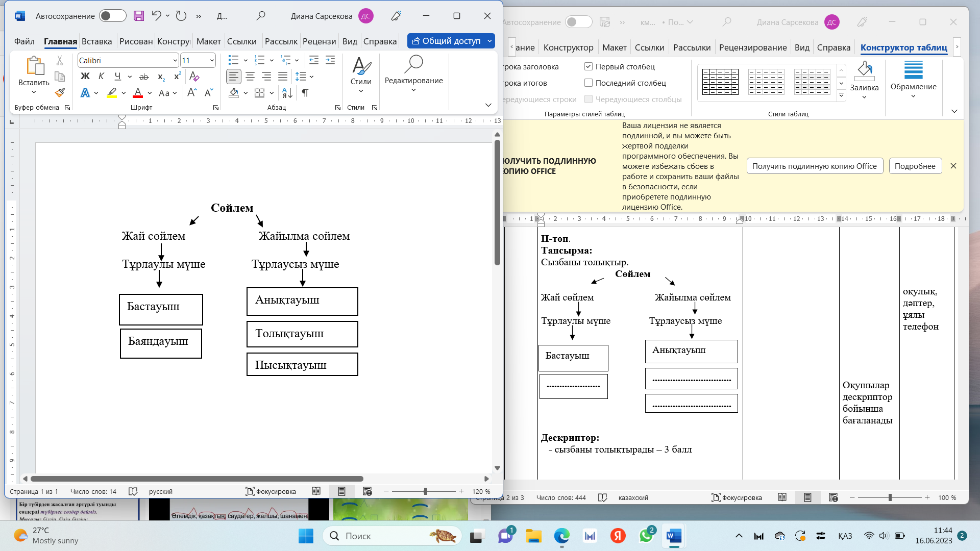980x551 pixels.
Task: Click the Подробнее button in the license banner
Action: (x=915, y=166)
